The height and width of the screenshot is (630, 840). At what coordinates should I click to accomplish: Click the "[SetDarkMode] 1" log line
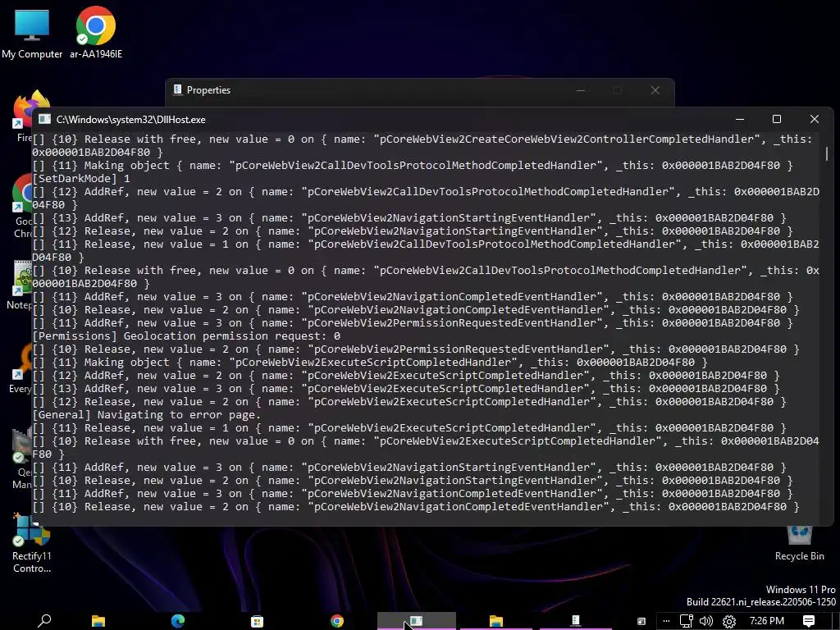pyautogui.click(x=81, y=178)
